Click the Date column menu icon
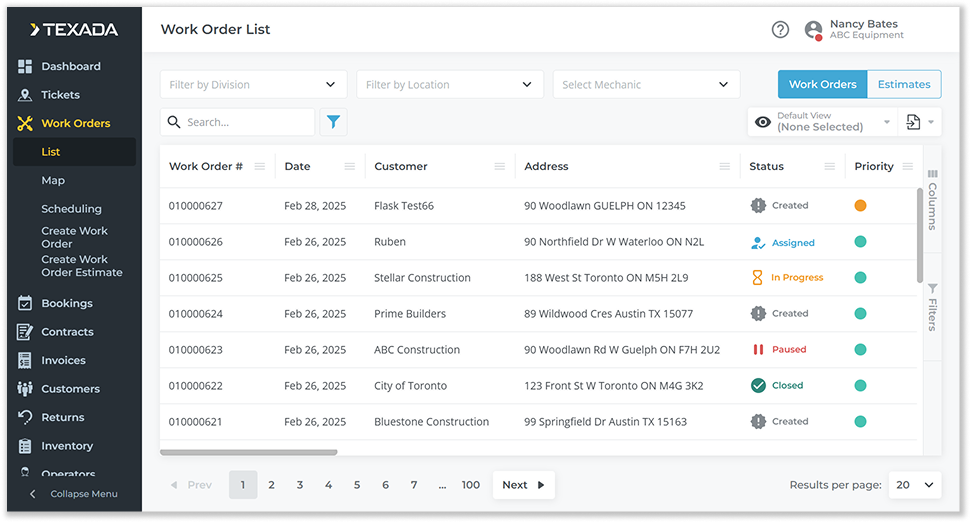971x523 pixels. tap(349, 167)
